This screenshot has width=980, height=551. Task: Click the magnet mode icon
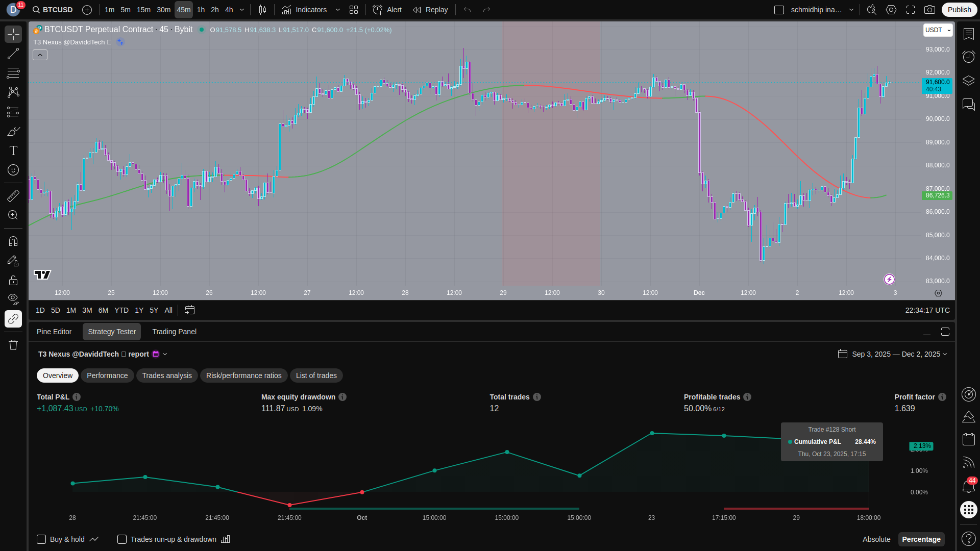pos(13,241)
